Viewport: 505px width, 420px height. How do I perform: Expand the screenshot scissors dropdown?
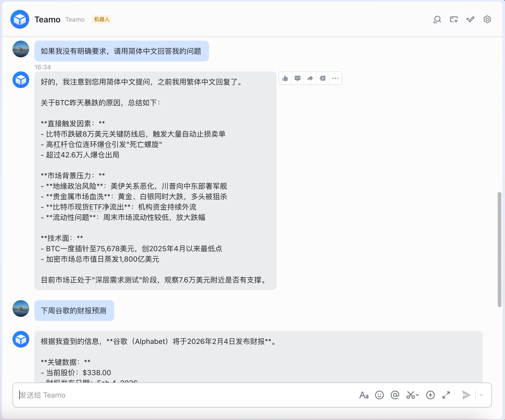(x=417, y=395)
